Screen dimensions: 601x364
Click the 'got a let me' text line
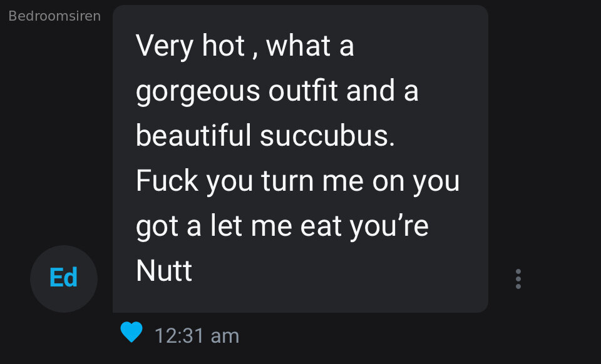click(x=214, y=226)
